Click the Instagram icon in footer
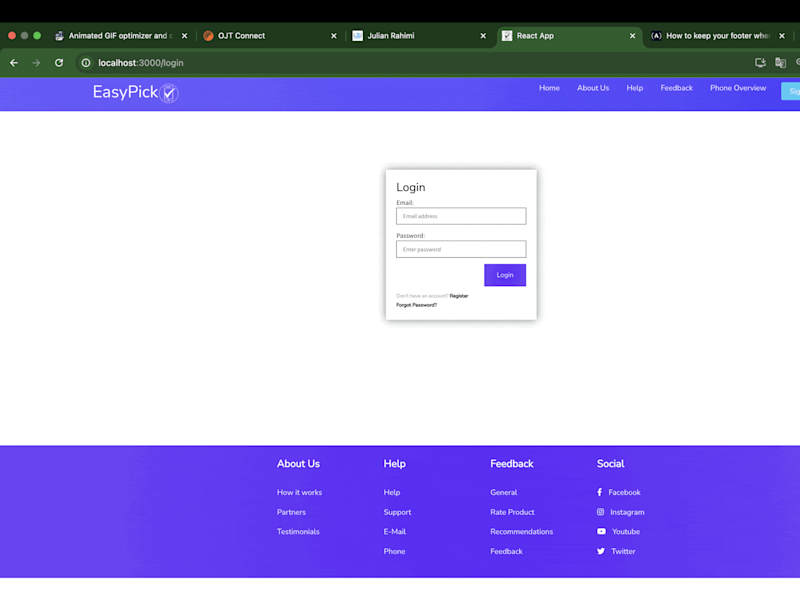Screen dimensions: 800x600 (x=601, y=512)
